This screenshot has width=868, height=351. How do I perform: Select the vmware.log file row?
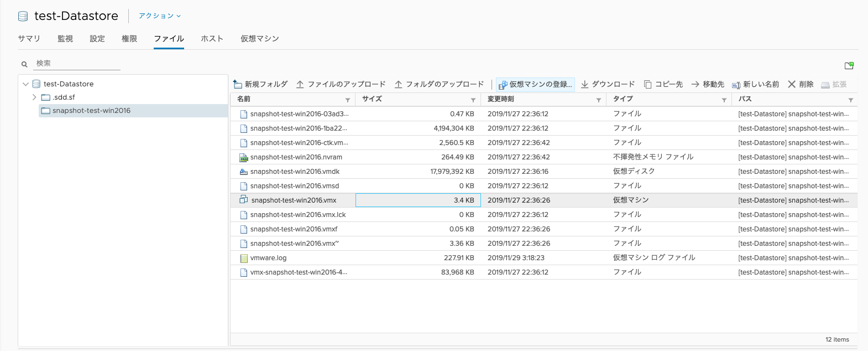coord(268,258)
